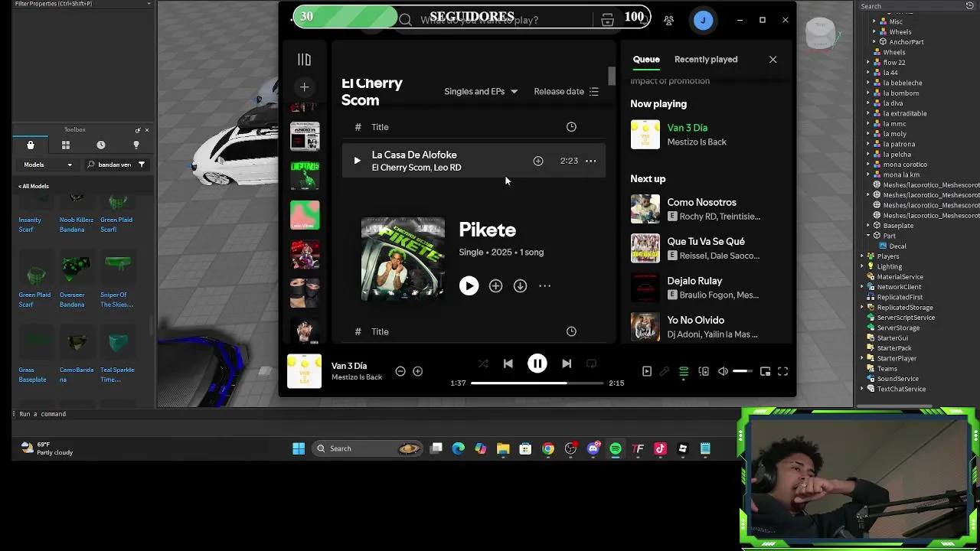Collapse Your Library sidebar icon
This screenshot has width=980, height=551.
(304, 60)
